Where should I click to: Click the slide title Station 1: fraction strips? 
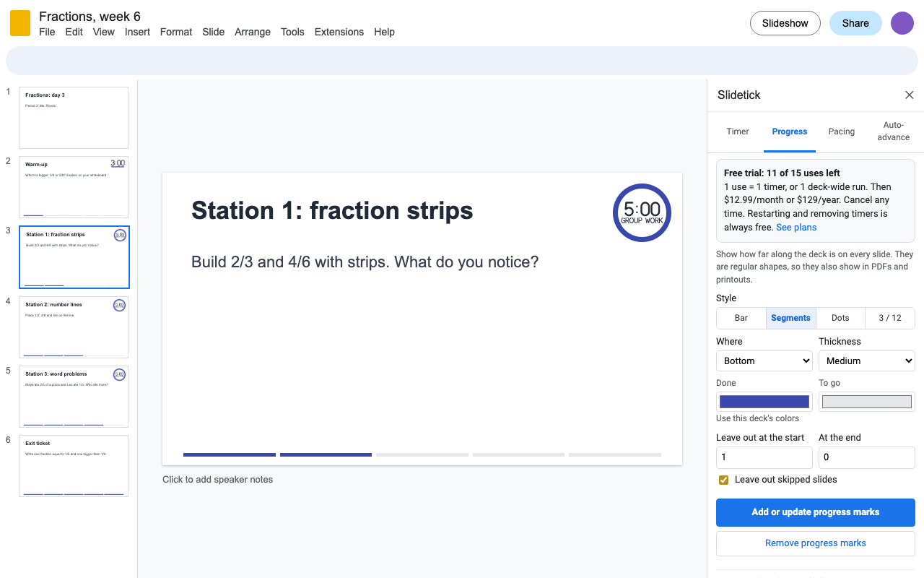click(x=332, y=211)
